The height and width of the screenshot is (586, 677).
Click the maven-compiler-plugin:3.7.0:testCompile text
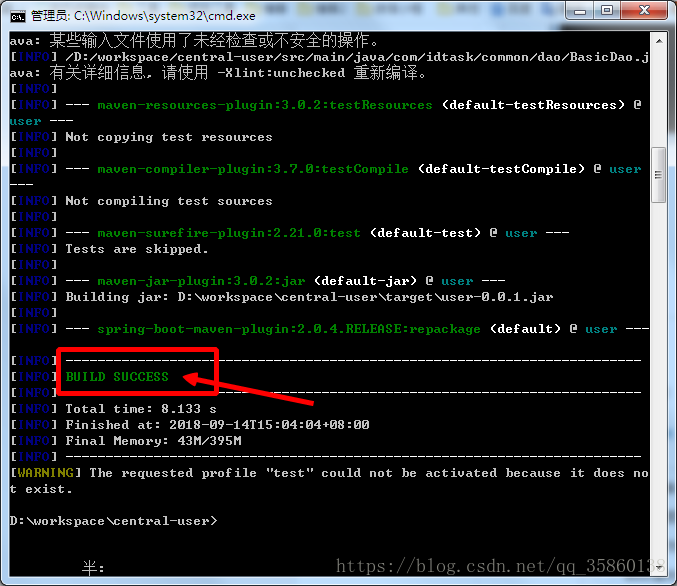(253, 169)
